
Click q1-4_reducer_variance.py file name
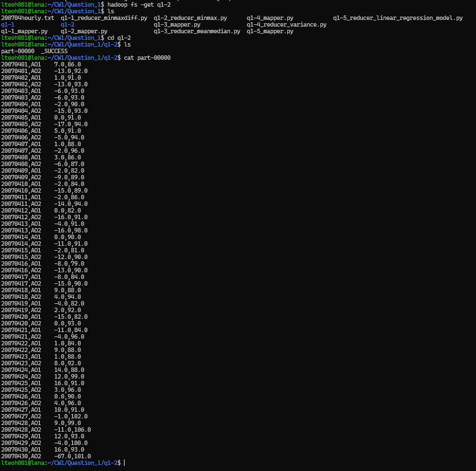[287, 24]
